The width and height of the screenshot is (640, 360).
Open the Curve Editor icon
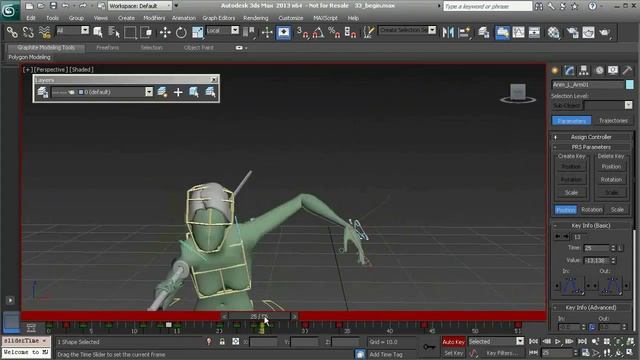518,32
